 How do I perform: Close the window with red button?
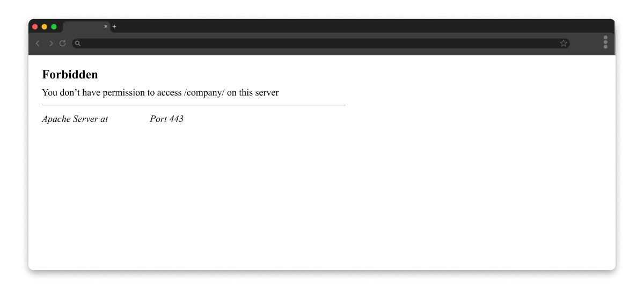[35, 27]
